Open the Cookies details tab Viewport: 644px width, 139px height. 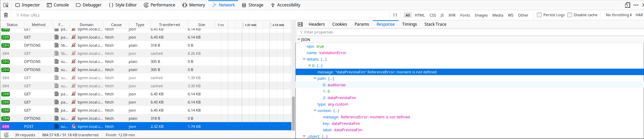coord(339,24)
